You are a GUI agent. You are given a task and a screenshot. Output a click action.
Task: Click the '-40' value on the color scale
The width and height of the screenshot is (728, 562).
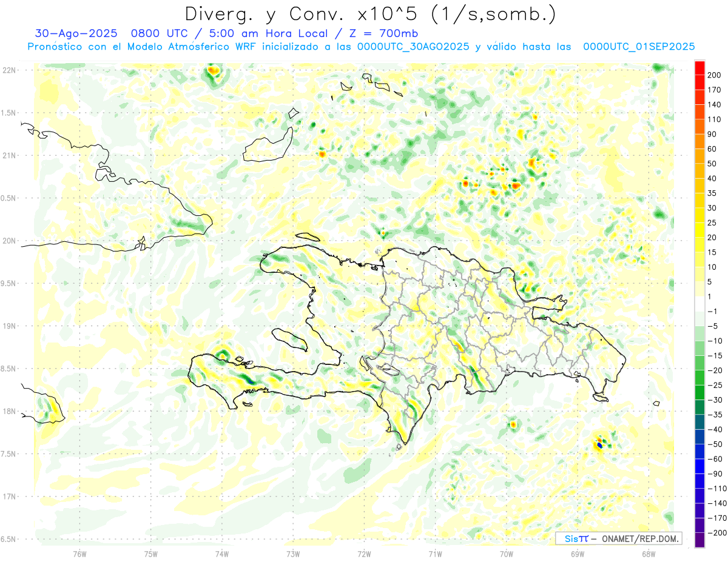715,430
